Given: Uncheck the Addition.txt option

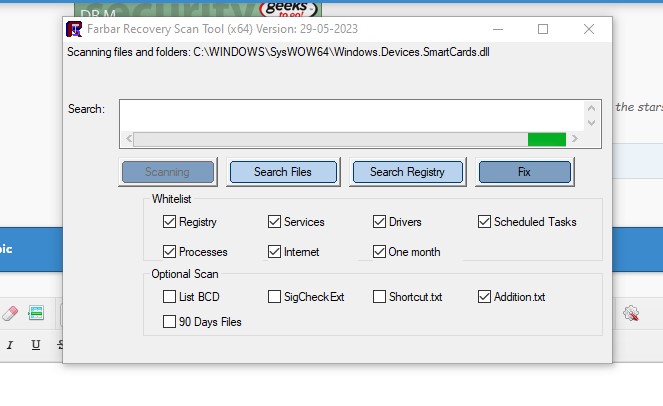Looking at the screenshot, I should (x=484, y=296).
